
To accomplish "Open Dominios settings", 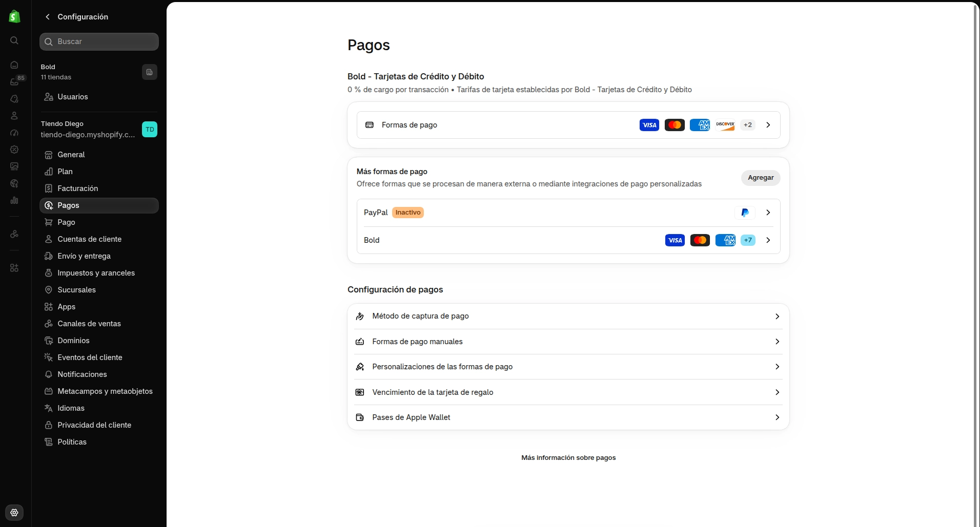I will 99,341.
